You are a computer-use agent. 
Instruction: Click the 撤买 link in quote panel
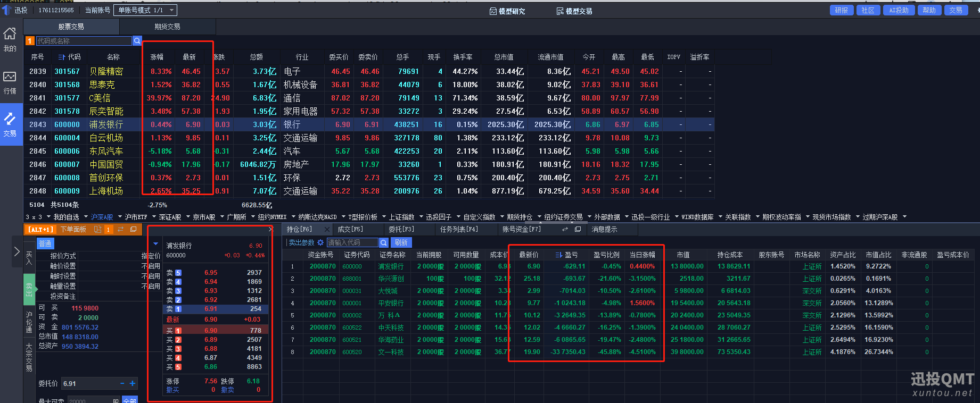pos(172,390)
